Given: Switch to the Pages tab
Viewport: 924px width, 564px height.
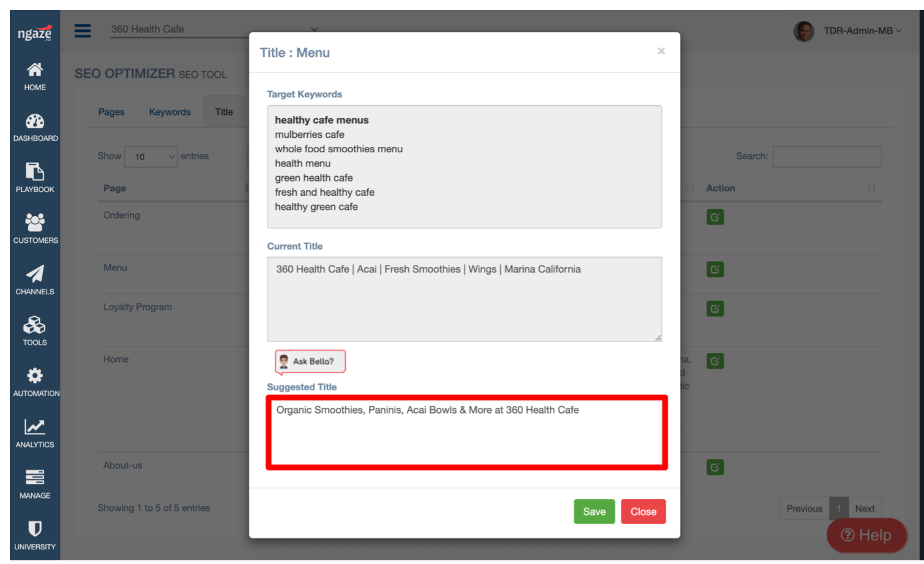Looking at the screenshot, I should pyautogui.click(x=111, y=112).
